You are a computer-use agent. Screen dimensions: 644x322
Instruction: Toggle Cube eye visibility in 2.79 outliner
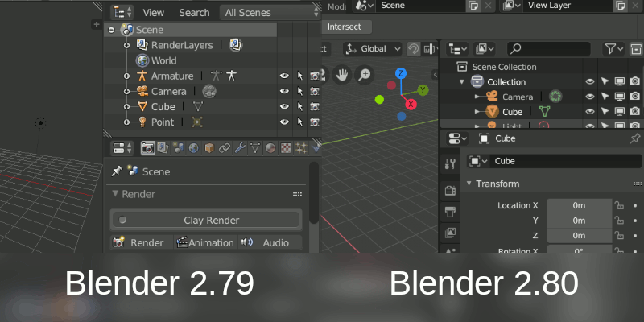pos(284,106)
